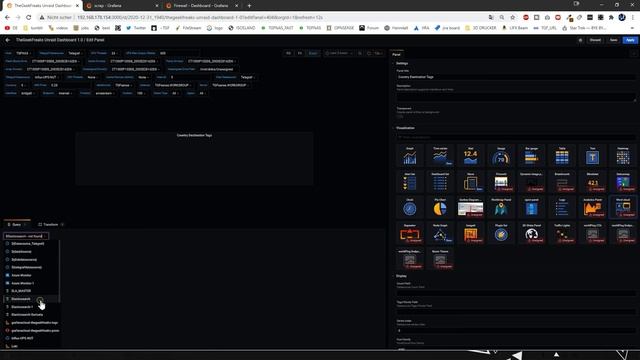Screen dimensions: 640x360
Task: Select the Traffic Lights visualization
Action: click(562, 233)
